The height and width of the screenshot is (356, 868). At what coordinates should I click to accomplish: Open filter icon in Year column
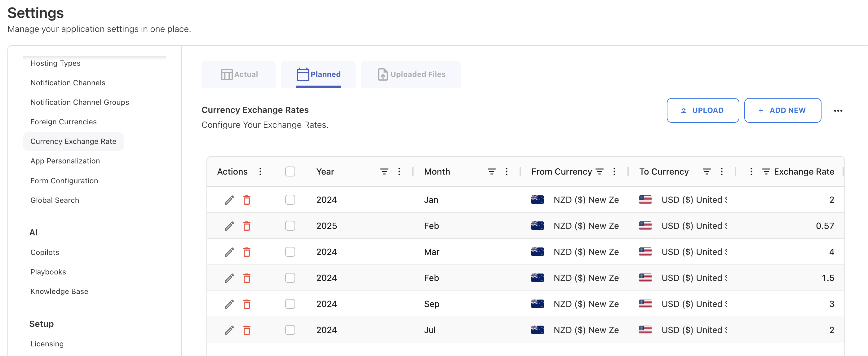pyautogui.click(x=384, y=171)
